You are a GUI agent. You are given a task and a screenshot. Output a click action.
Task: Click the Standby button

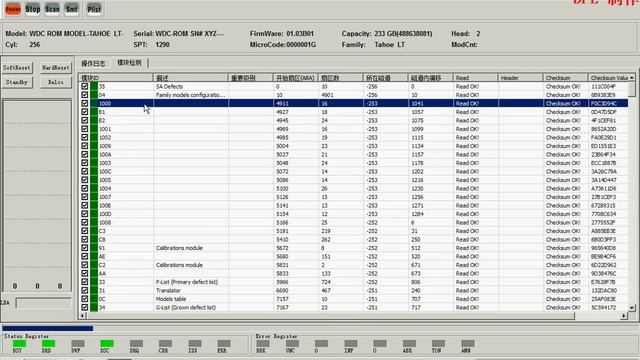pos(17,82)
